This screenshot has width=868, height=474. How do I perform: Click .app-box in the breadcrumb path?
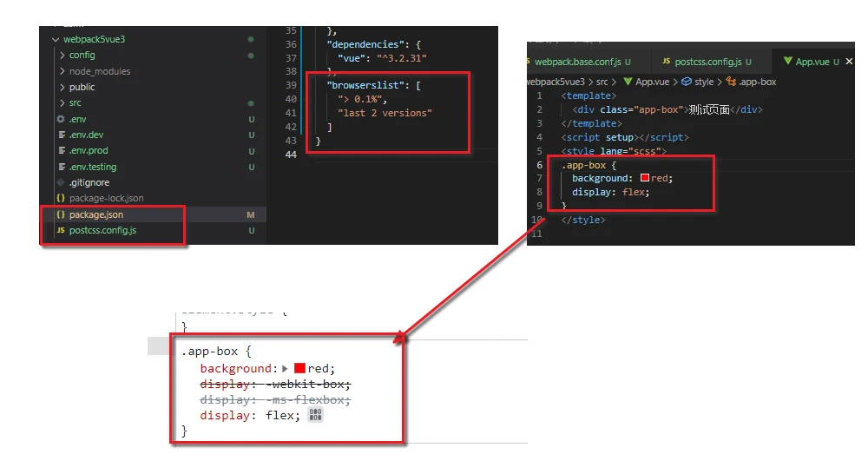click(x=757, y=82)
